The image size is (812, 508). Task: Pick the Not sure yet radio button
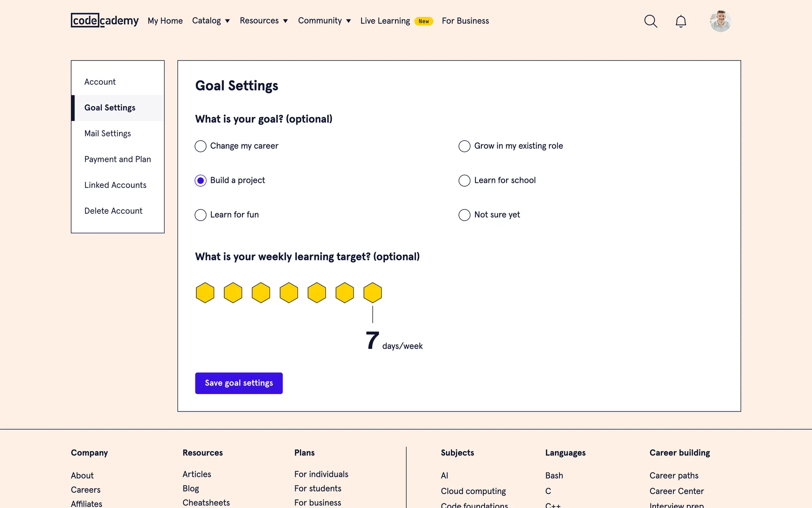coord(464,215)
